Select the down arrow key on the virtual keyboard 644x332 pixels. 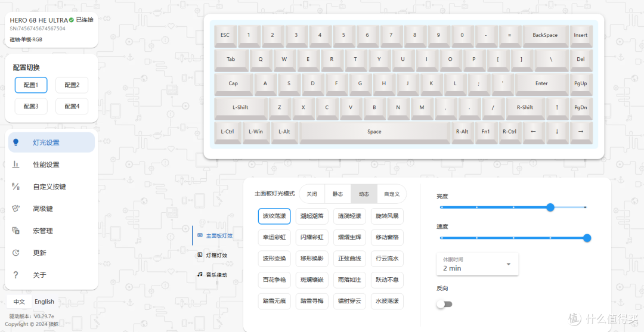[557, 132]
